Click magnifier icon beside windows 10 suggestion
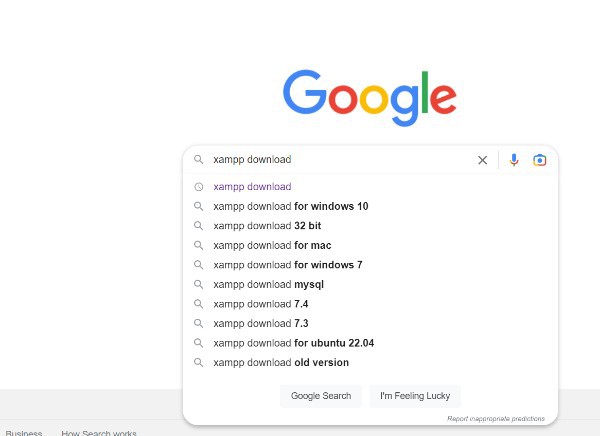Viewport: 600px width, 436px height. click(x=198, y=206)
